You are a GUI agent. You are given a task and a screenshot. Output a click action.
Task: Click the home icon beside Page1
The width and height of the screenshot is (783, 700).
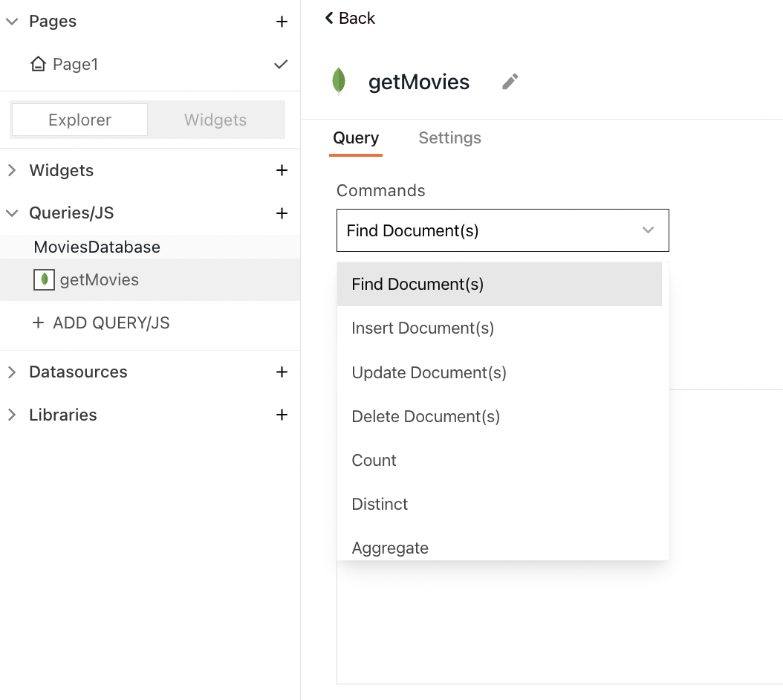pos(38,64)
